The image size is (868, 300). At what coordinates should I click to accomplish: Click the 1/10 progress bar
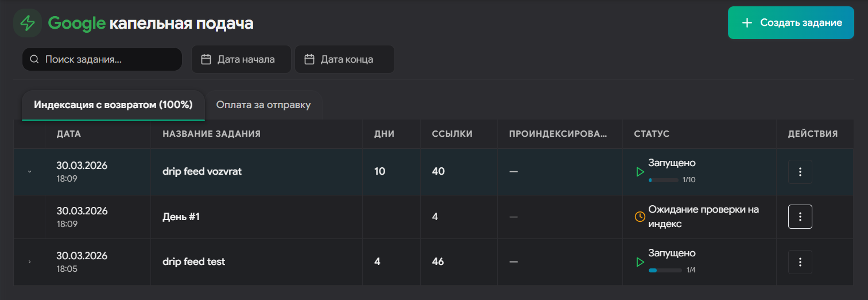tap(664, 180)
